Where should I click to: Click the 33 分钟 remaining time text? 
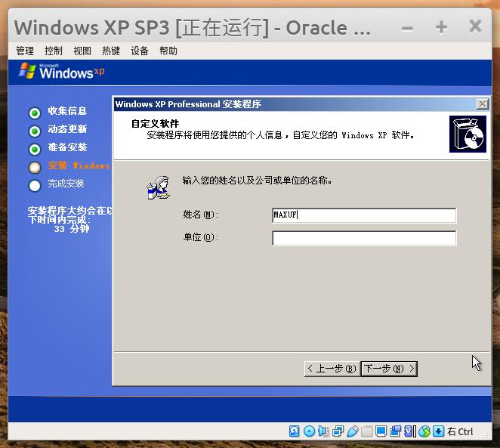(x=72, y=229)
